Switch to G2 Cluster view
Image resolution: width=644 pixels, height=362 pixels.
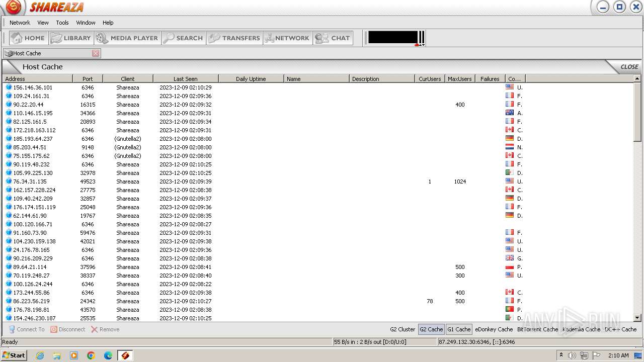(403, 329)
